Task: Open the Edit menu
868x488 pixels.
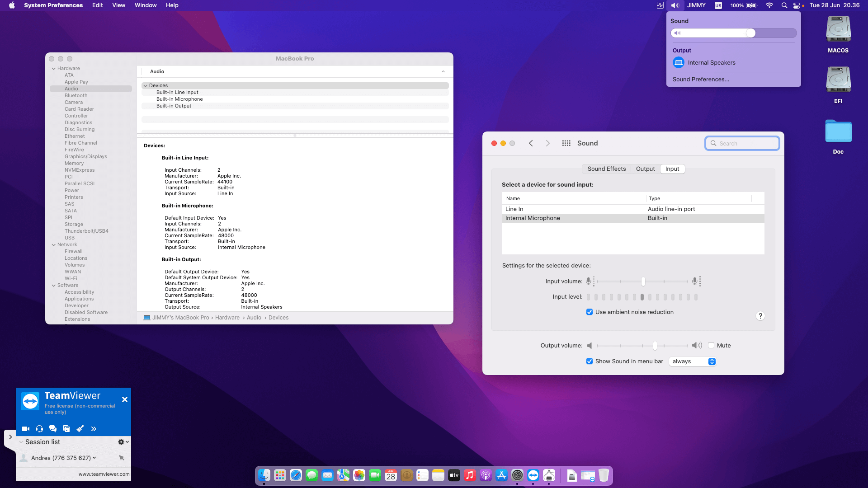Action: pos(98,5)
